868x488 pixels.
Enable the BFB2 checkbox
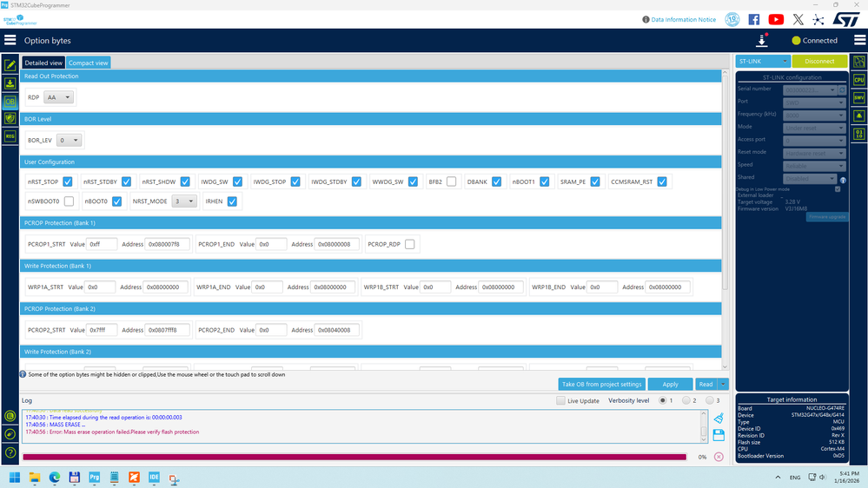pyautogui.click(x=451, y=181)
